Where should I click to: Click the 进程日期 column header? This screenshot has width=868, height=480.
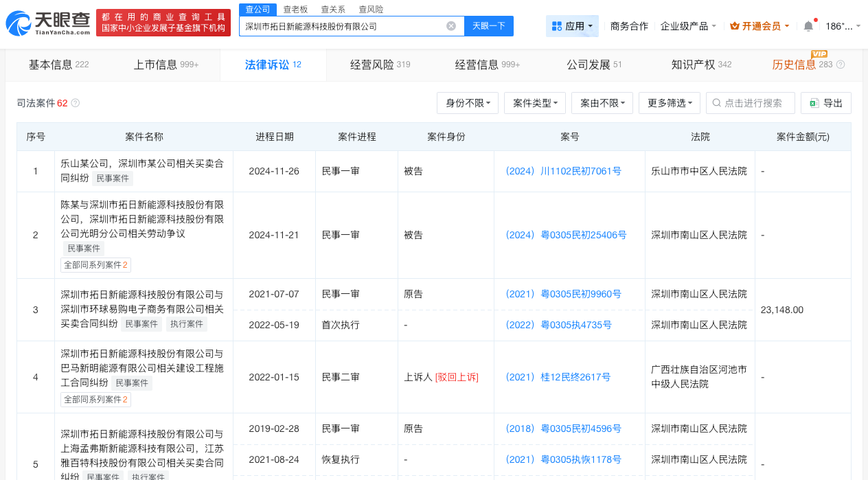(x=275, y=137)
